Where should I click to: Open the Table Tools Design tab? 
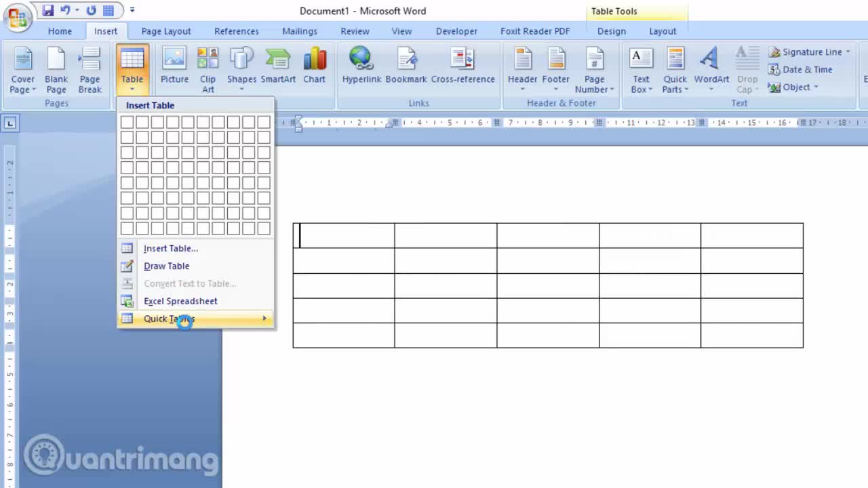[612, 31]
